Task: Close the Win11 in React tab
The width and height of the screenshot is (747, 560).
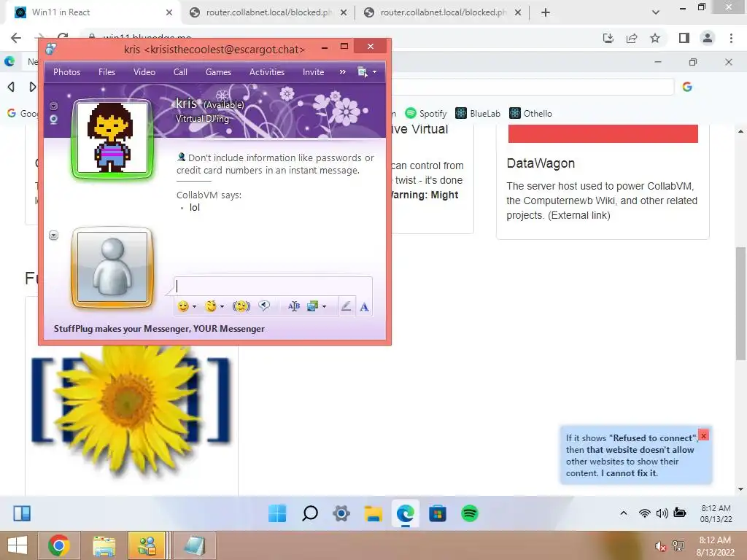Action: 169,12
